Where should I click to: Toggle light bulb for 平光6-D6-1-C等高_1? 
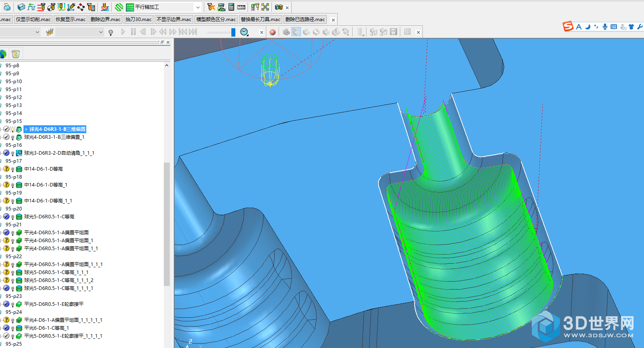click(x=13, y=328)
